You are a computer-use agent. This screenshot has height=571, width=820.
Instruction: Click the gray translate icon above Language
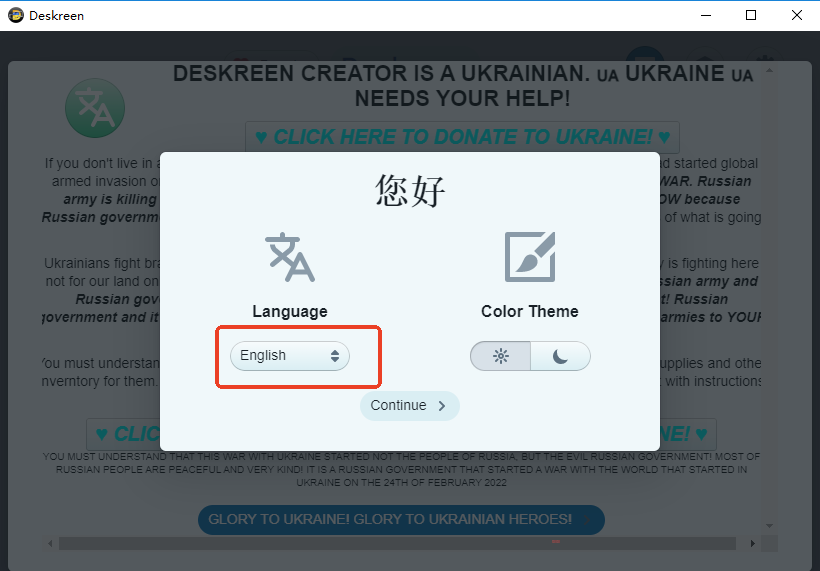pyautogui.click(x=290, y=257)
